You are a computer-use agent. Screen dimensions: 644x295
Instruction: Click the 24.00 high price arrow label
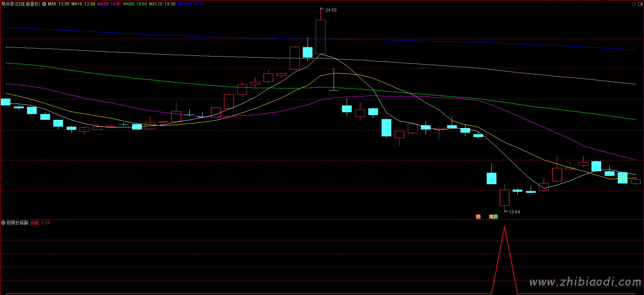(330, 10)
